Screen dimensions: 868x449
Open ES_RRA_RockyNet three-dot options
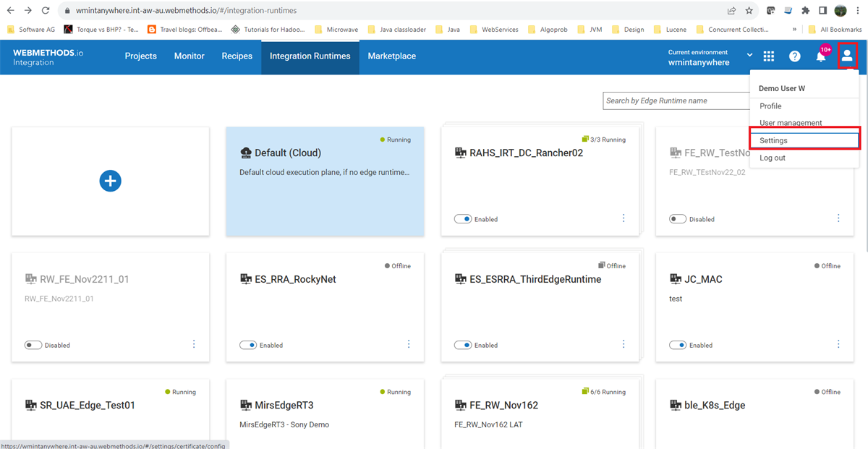point(409,344)
